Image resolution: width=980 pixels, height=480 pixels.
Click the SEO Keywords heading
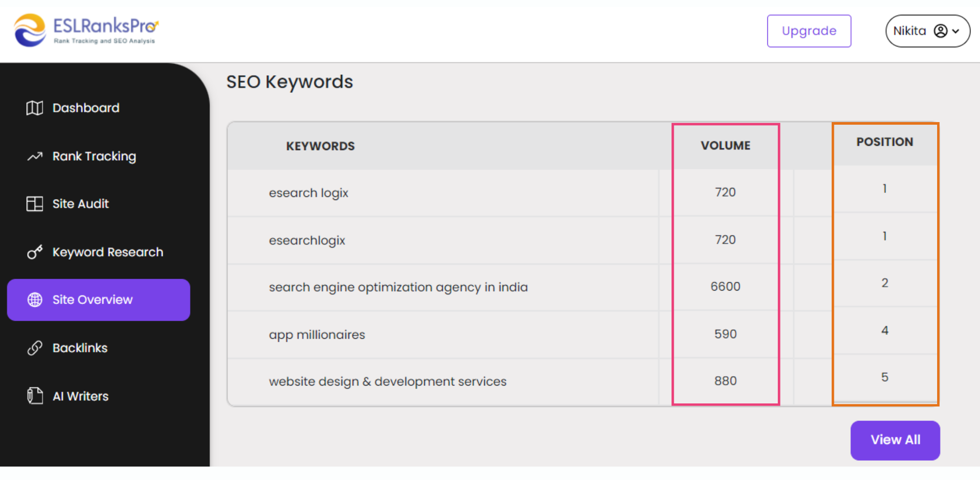[289, 82]
